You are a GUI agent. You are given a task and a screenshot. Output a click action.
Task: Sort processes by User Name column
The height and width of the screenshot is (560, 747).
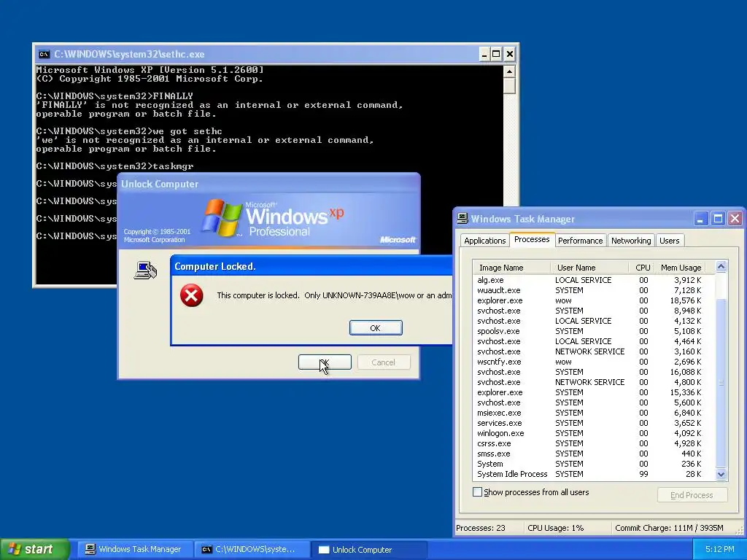coord(589,268)
